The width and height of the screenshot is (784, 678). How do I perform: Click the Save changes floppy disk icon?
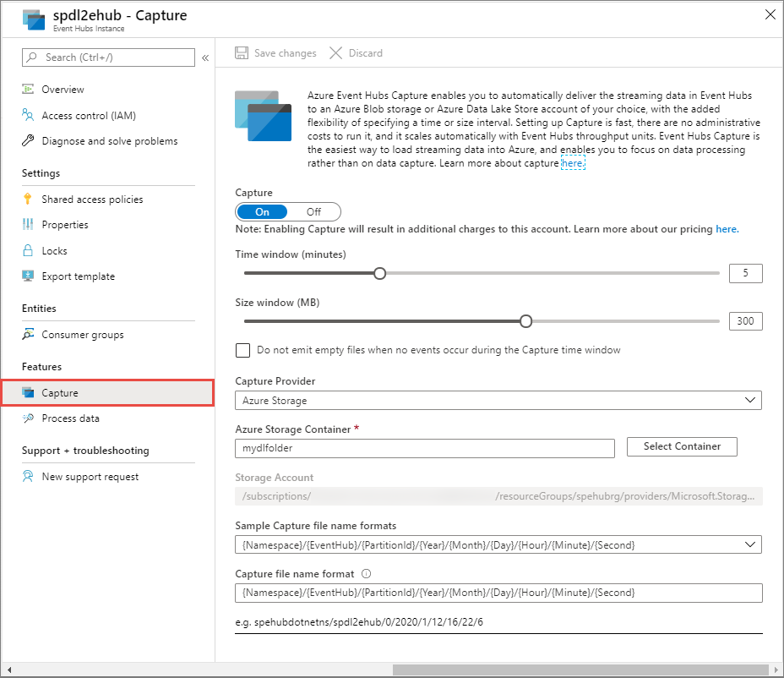click(x=242, y=53)
